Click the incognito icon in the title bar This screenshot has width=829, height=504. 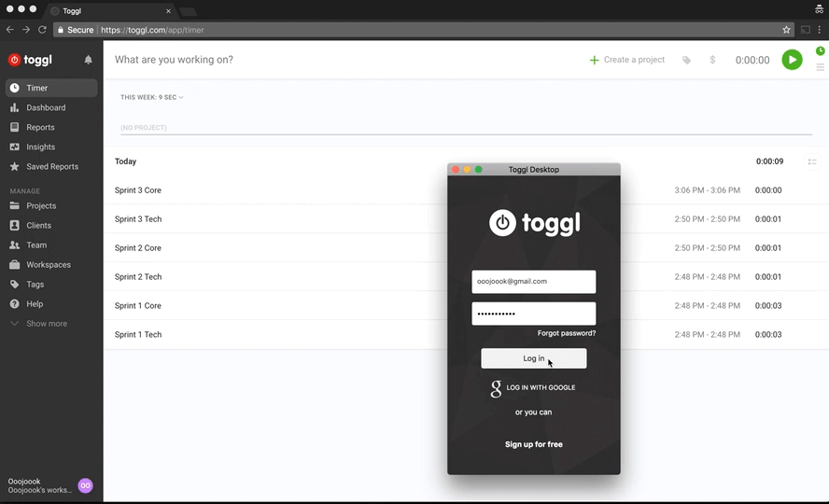(x=819, y=9)
